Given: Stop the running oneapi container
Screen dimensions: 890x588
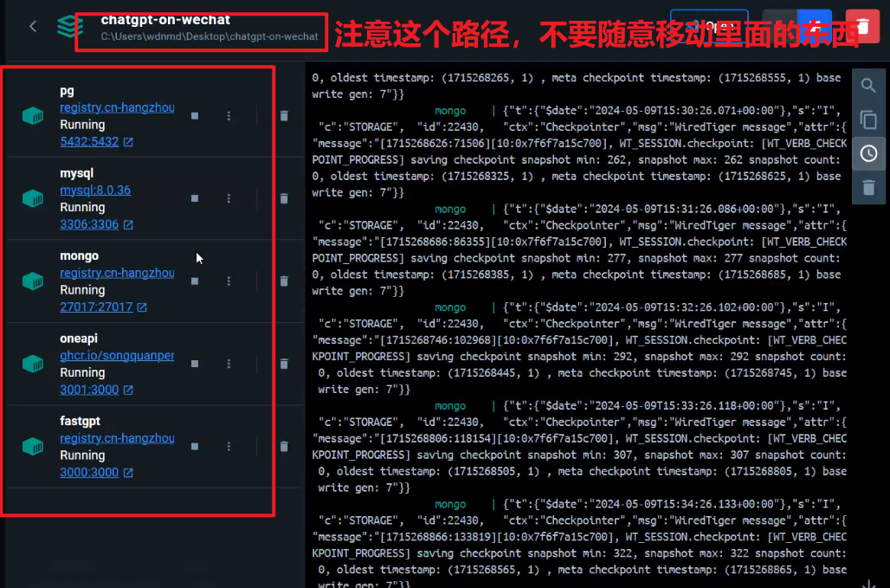Looking at the screenshot, I should (x=195, y=364).
